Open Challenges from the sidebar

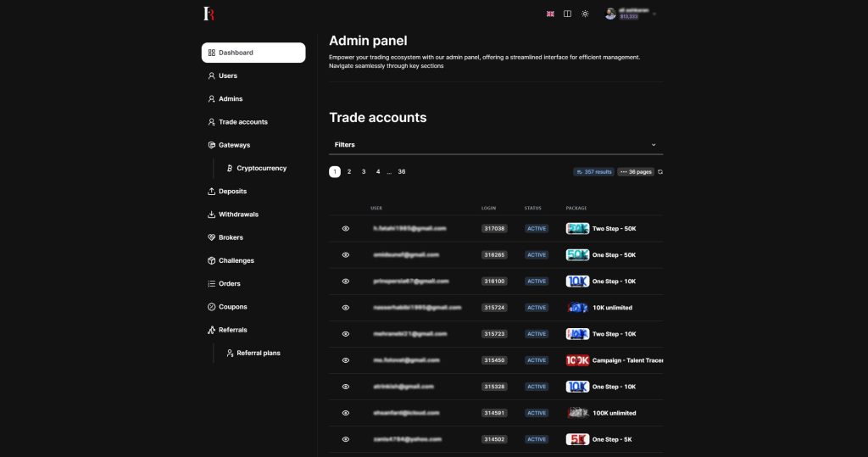point(236,260)
